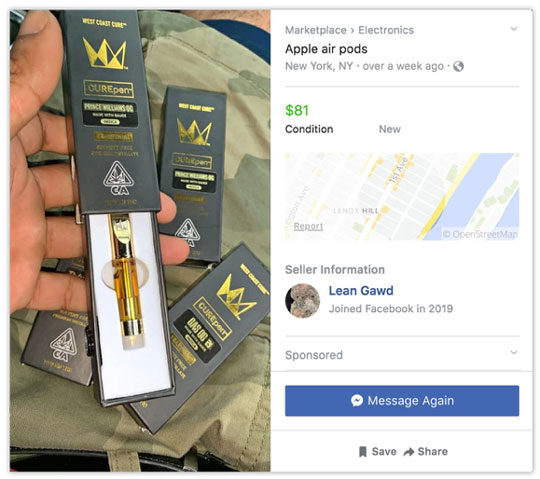Click the Report link on the map

pos(308,226)
